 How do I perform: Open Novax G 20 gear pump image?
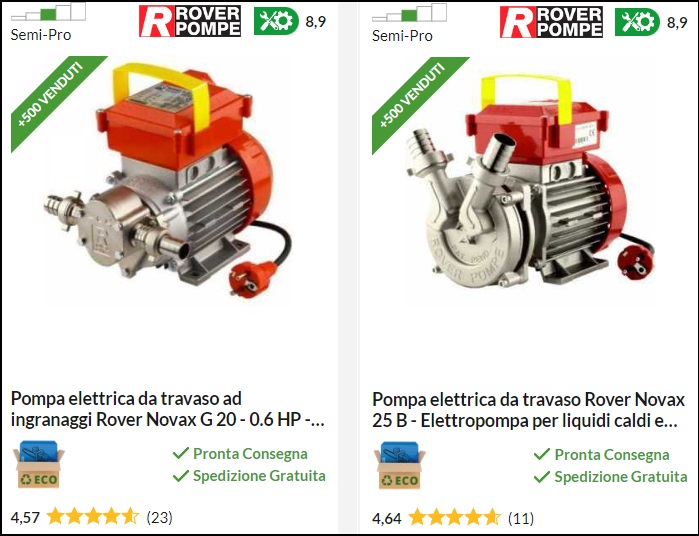click(x=169, y=181)
